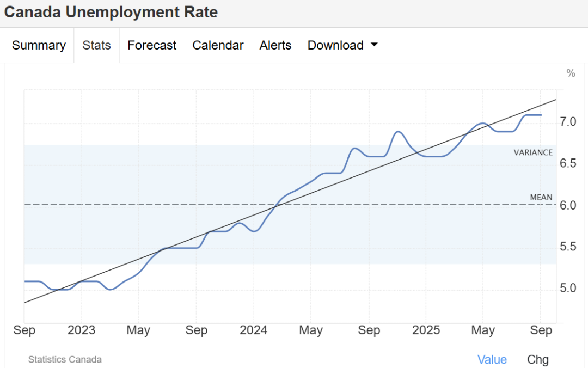Click the 5.0 value on the y-axis
Image resolution: width=588 pixels, height=368 pixels.
point(569,289)
